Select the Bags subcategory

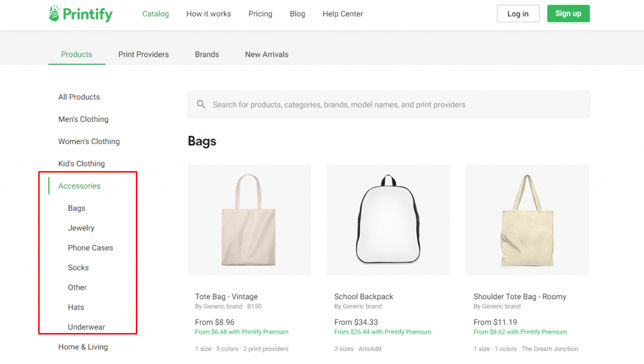coord(76,208)
